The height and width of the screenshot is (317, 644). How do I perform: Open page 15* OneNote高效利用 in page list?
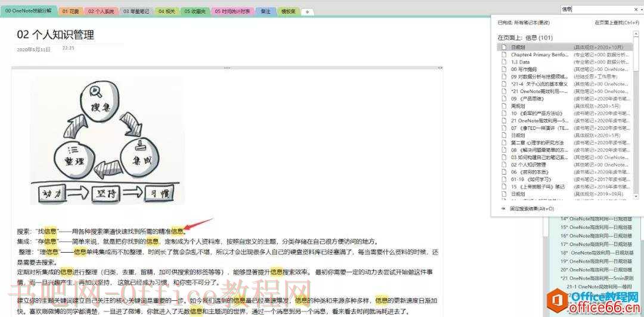tap(596, 227)
